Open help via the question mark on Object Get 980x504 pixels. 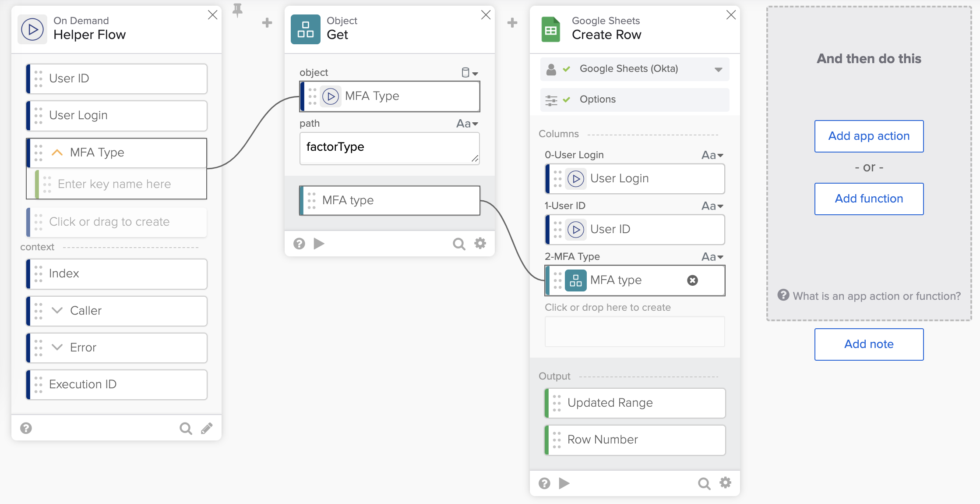click(x=299, y=244)
